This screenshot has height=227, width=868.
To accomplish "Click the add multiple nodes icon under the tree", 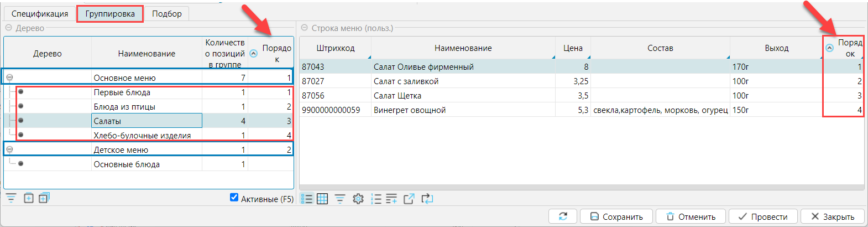I will click(x=44, y=198).
